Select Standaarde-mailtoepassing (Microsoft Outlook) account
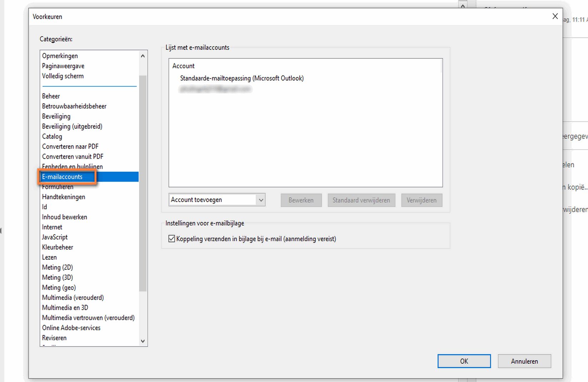The image size is (588, 382). point(242,78)
